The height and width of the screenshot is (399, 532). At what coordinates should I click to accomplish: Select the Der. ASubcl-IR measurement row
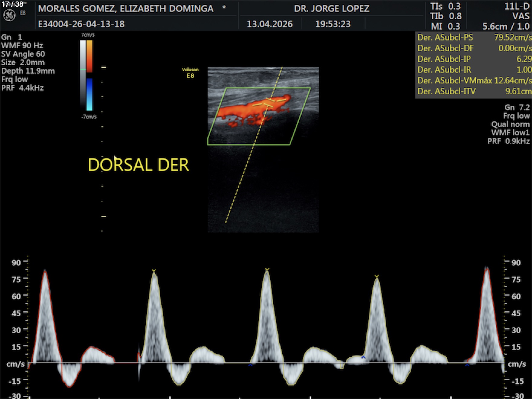(473, 70)
